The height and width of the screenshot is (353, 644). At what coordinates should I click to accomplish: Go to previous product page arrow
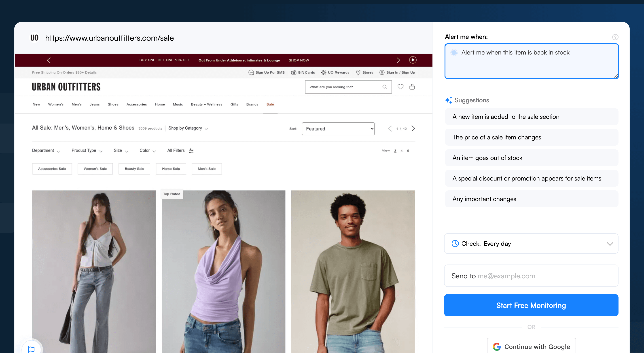(390, 129)
